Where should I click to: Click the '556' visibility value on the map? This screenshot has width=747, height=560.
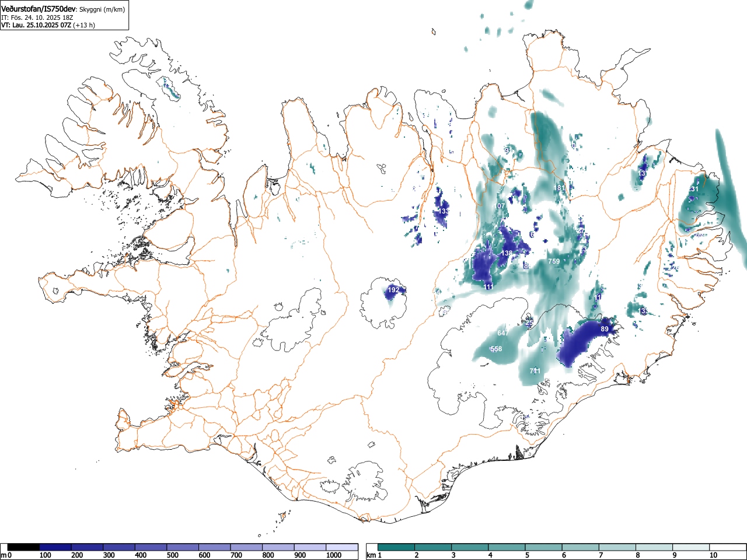[496, 349]
